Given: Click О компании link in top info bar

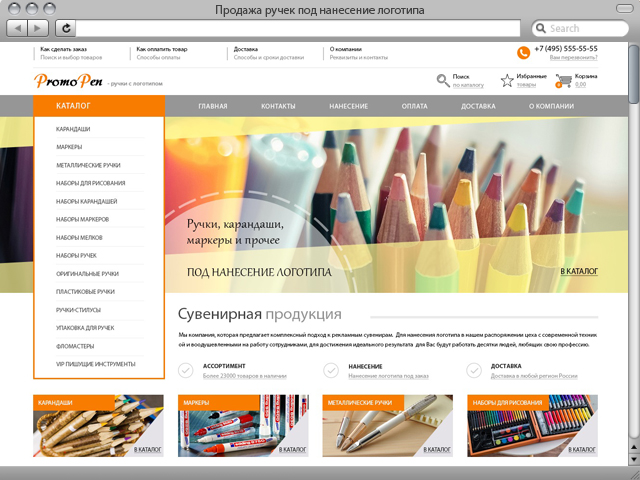Looking at the screenshot, I should (x=346, y=49).
